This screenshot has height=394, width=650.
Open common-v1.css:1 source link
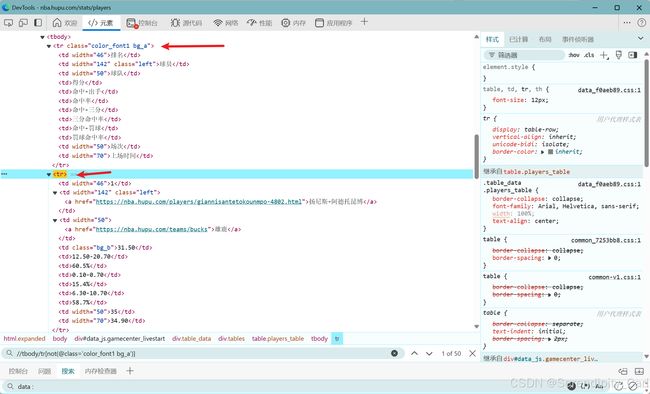(x=614, y=277)
